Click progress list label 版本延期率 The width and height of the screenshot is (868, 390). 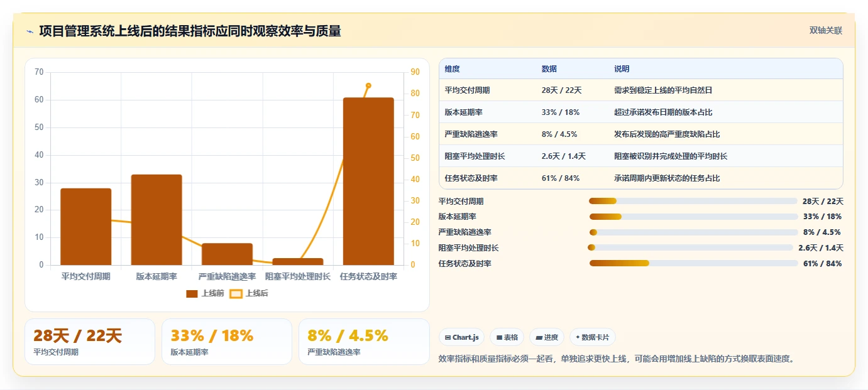pyautogui.click(x=457, y=217)
